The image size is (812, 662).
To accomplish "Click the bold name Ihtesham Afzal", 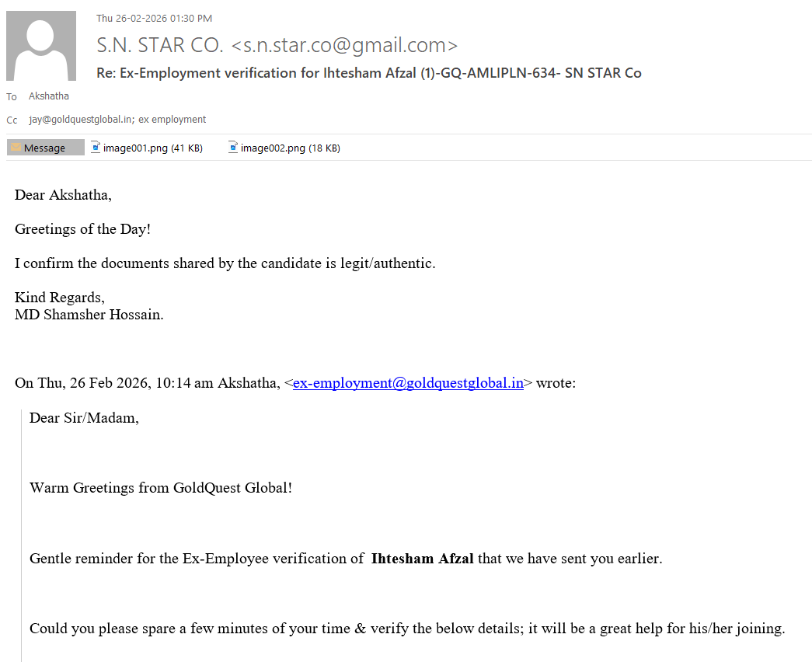I will click(x=422, y=559).
